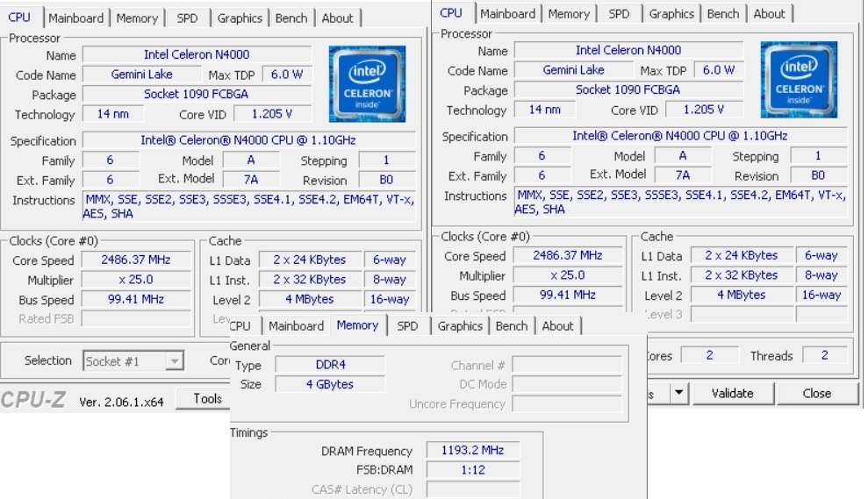Switch to Mainboard tab in the DRAM Frequency window
The image size is (868, 499).
296,326
